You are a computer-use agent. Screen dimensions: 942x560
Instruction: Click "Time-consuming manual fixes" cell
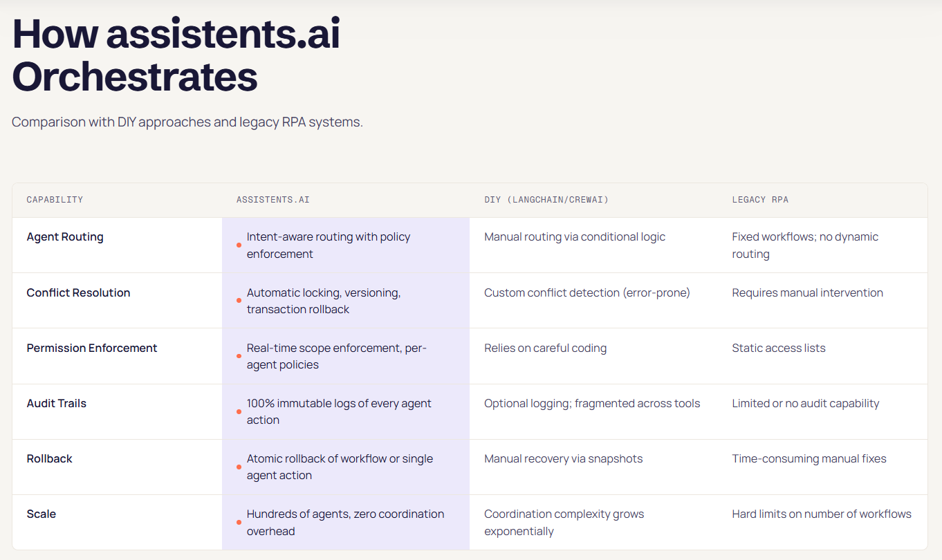tap(809, 458)
